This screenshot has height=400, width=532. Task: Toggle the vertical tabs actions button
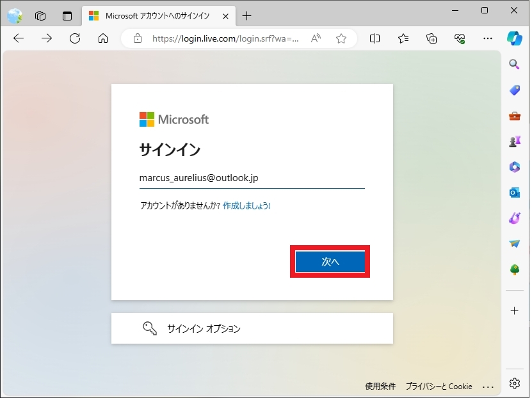point(67,16)
